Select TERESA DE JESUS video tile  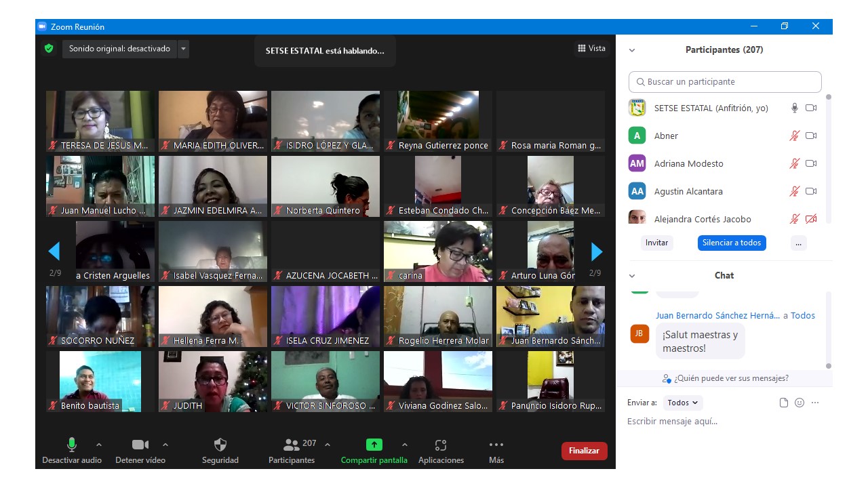[x=100, y=121]
